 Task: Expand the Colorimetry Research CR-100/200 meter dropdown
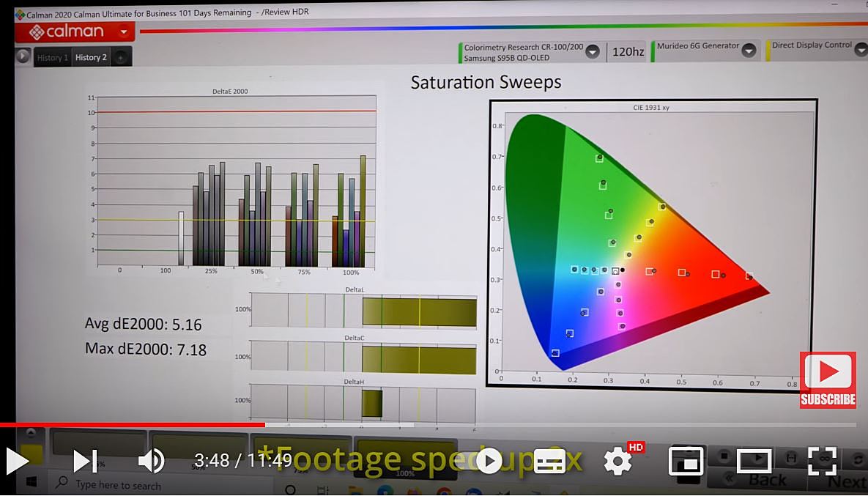[x=593, y=52]
